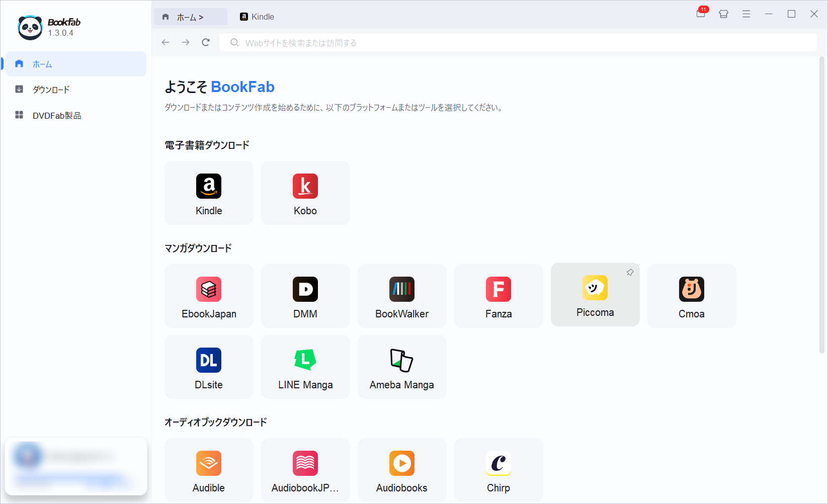Open ダウンロード in the sidebar
The width and height of the screenshot is (828, 504).
click(75, 90)
